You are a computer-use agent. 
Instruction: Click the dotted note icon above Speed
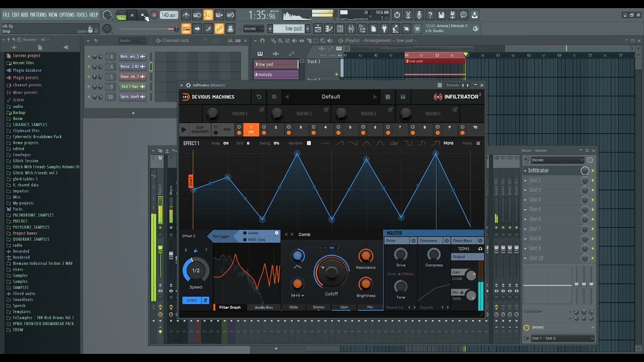[196, 250]
